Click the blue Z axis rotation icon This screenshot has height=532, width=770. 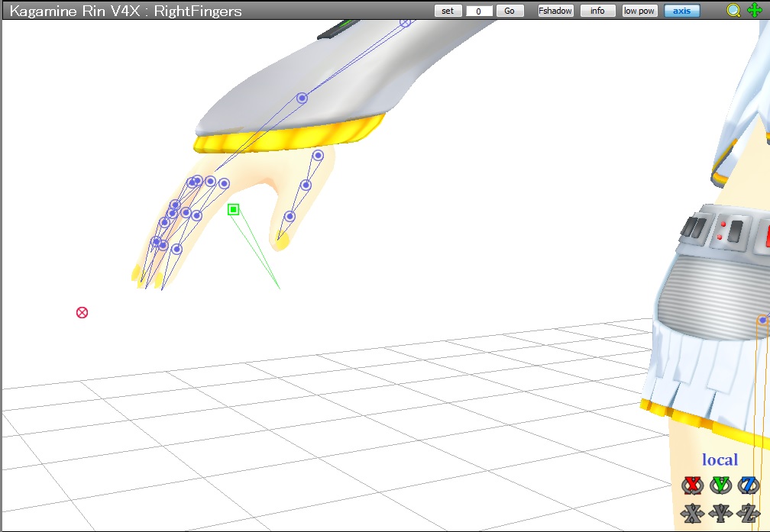click(749, 485)
